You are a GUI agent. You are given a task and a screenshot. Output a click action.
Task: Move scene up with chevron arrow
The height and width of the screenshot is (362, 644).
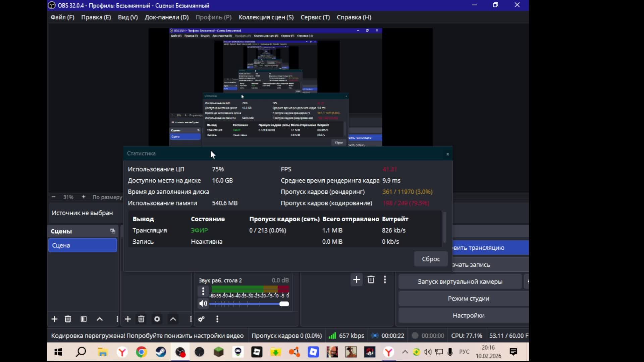(x=100, y=319)
